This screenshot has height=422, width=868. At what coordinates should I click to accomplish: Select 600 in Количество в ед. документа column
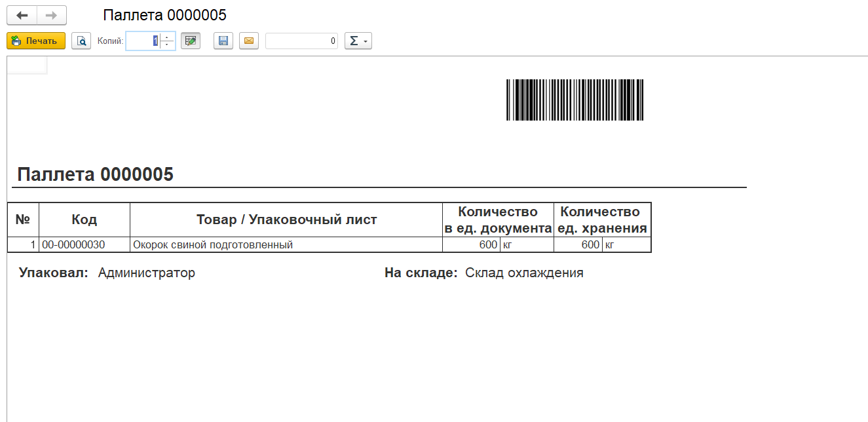pyautogui.click(x=487, y=245)
